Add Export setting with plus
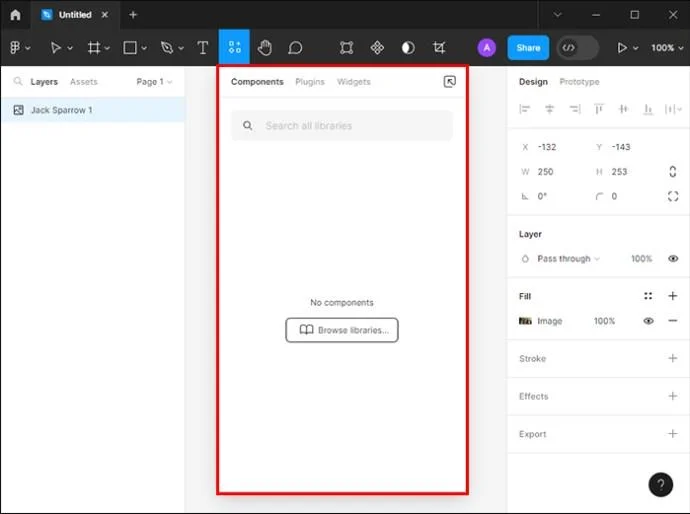This screenshot has width=690, height=514. point(672,434)
